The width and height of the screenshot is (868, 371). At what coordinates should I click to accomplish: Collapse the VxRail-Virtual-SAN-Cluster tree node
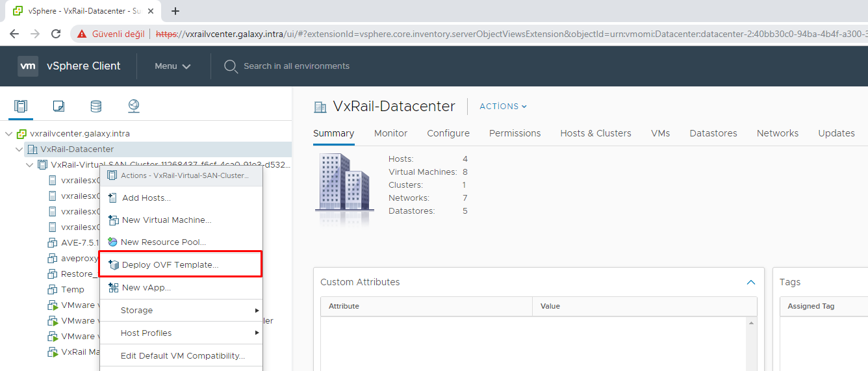(x=30, y=165)
